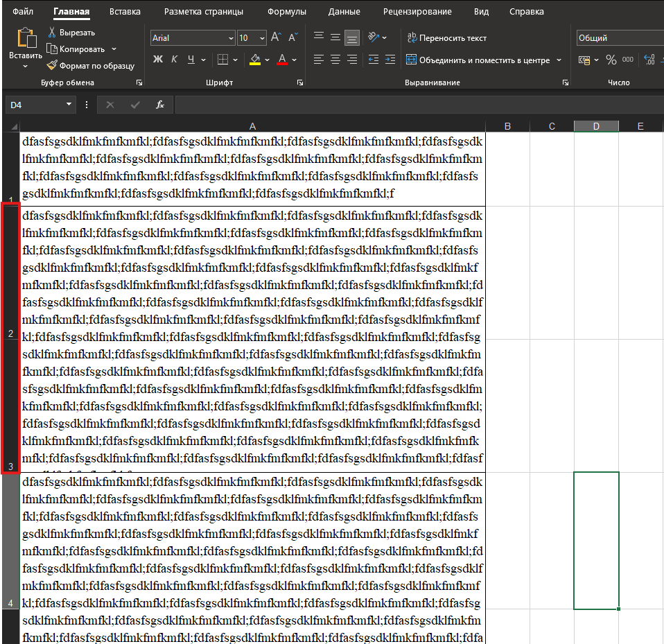Open the Файл tab
Screen dimensions: 664x644
click(x=23, y=11)
